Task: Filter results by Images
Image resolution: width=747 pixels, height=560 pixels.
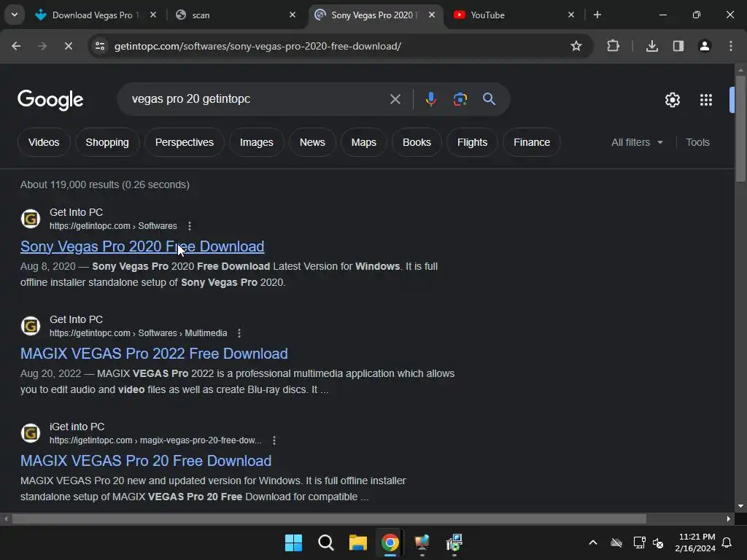Action: point(256,142)
